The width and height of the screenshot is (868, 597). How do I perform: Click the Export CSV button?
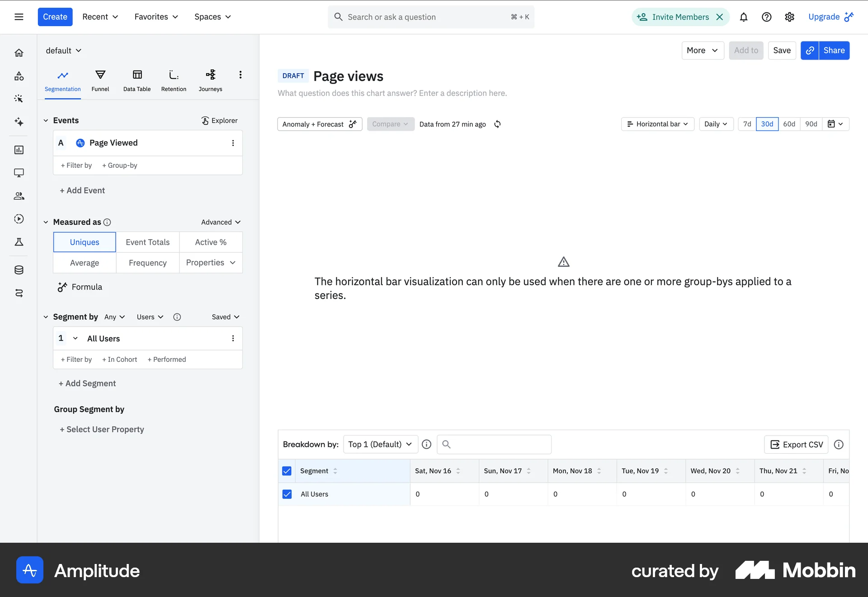coord(796,445)
